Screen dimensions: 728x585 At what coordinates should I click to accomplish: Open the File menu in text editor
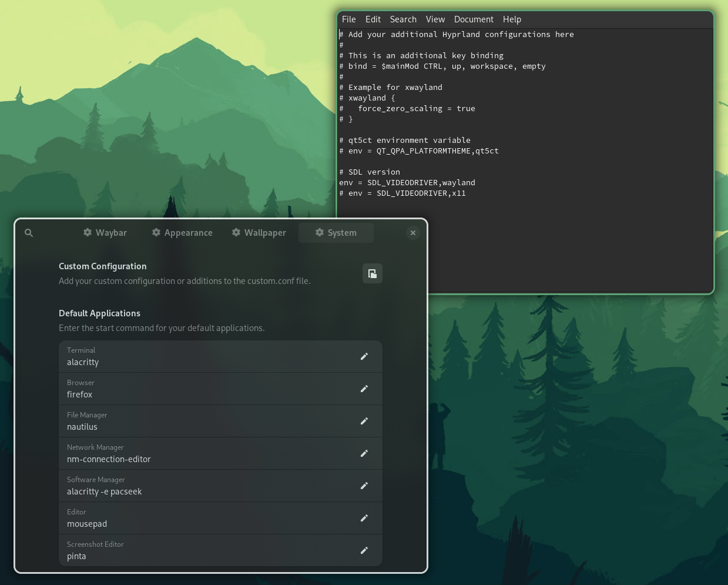pyautogui.click(x=348, y=19)
